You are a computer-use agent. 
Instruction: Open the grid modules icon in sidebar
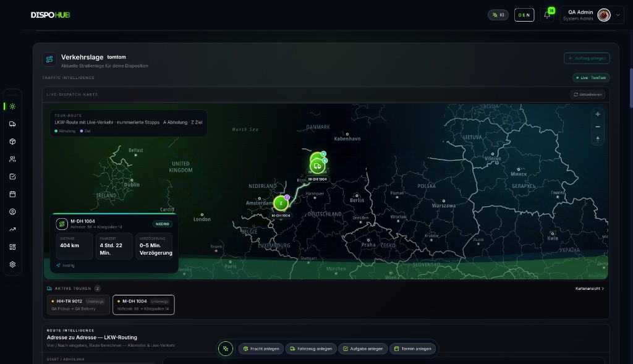(x=12, y=247)
